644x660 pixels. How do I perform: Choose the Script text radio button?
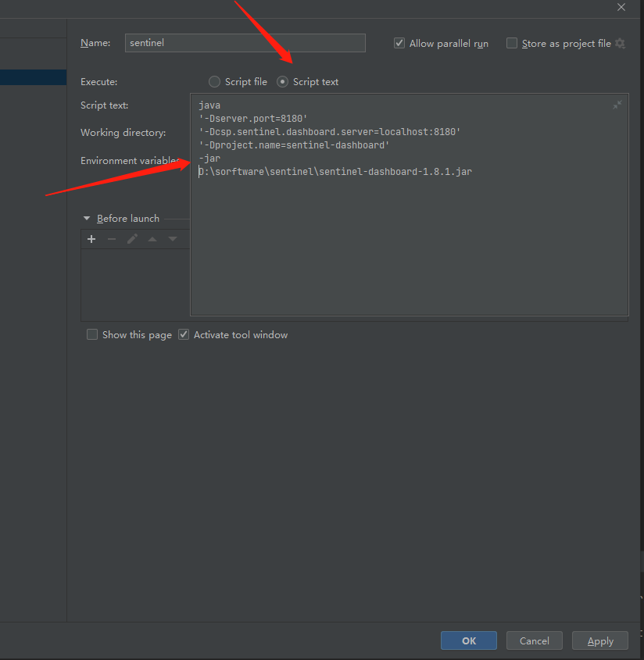coord(281,81)
